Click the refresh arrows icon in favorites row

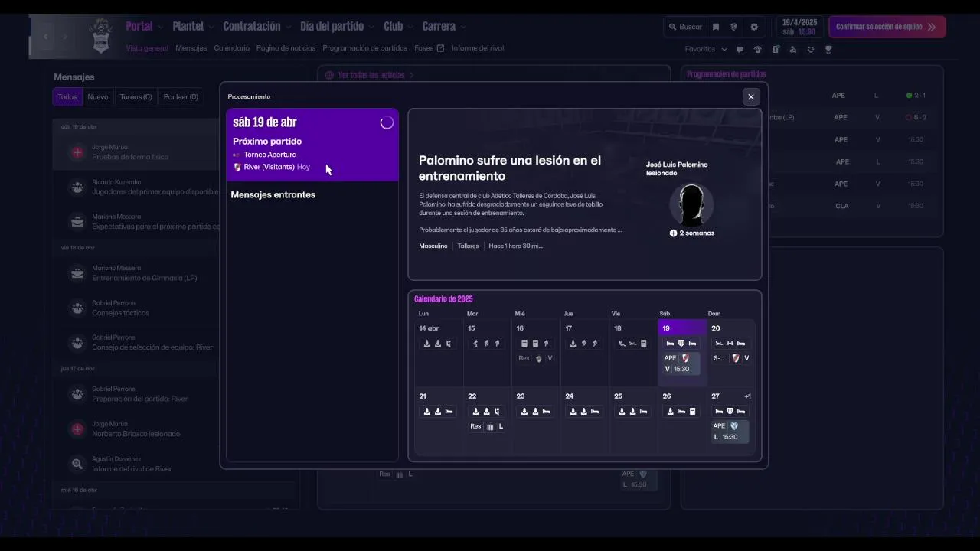(810, 49)
